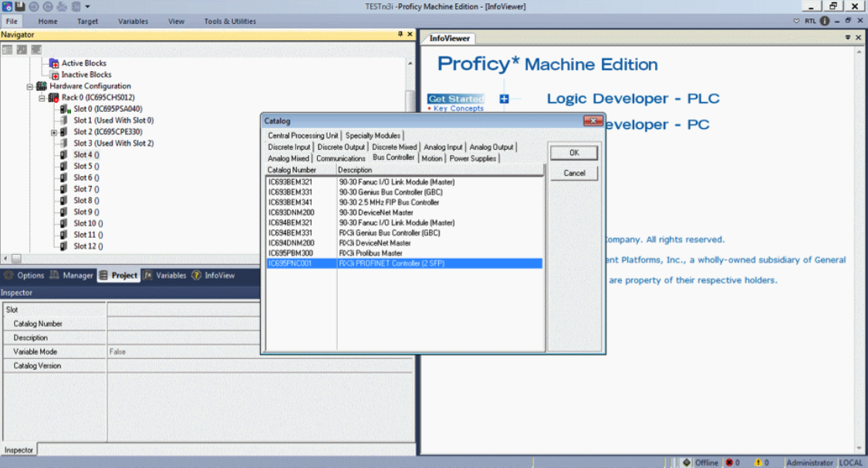Screen dimensions: 868x468
Task: Select the Analog Mixed catalog tab
Action: 289,158
